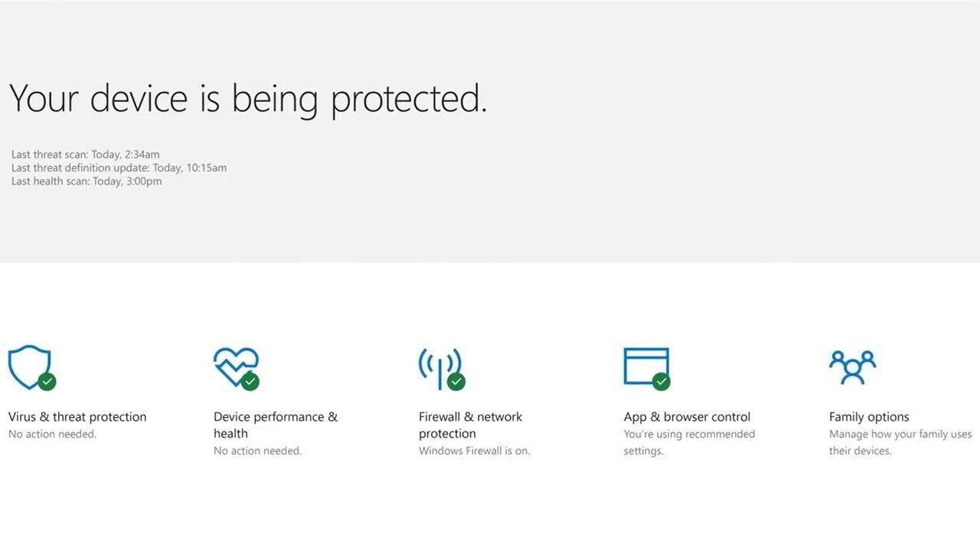Click 'You're using recommended settings.' text
The image size is (980, 551).
click(x=689, y=442)
